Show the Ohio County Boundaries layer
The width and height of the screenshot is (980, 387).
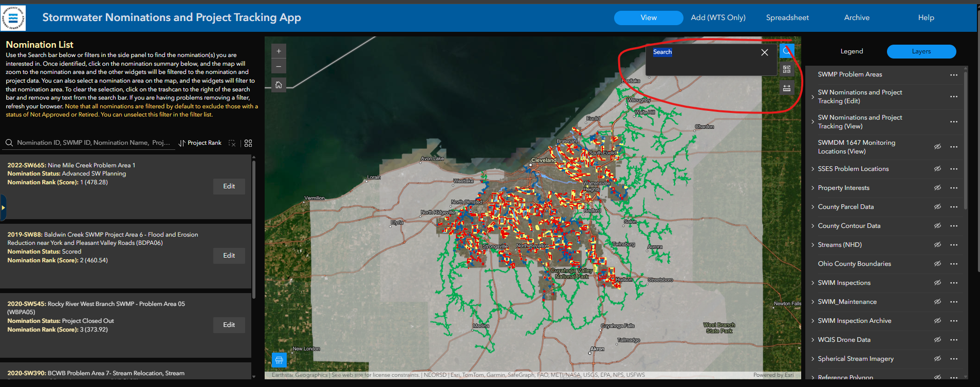pos(937,264)
